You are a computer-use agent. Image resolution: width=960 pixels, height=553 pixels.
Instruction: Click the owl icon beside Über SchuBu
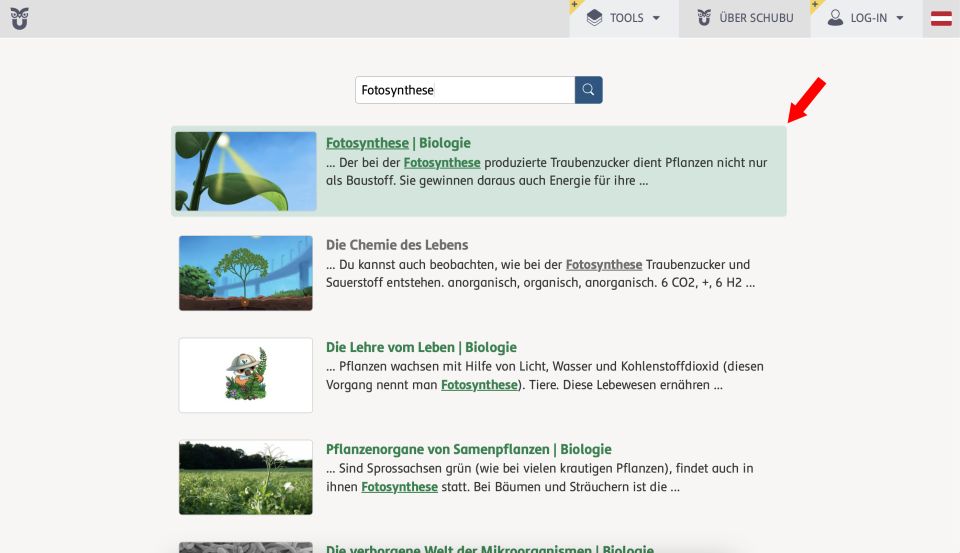click(x=704, y=18)
